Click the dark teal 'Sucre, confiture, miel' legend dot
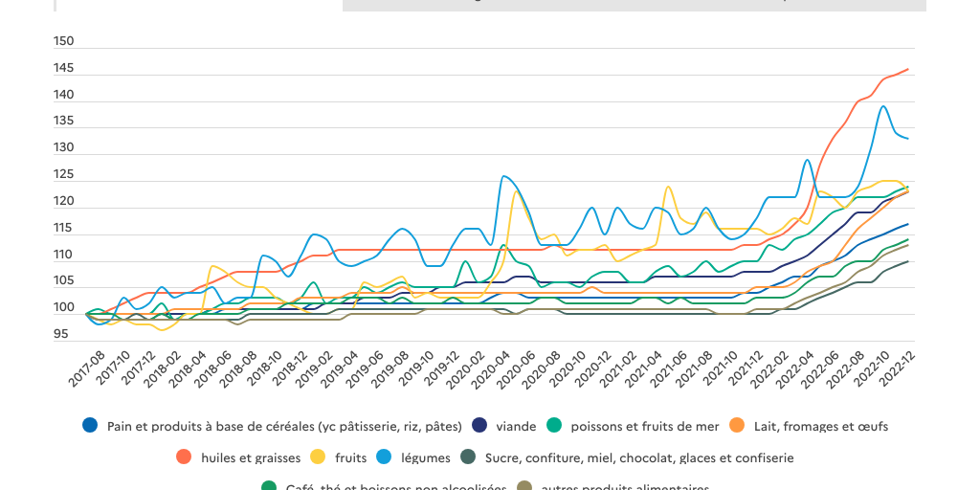Image resolution: width=980 pixels, height=490 pixels. 469,457
